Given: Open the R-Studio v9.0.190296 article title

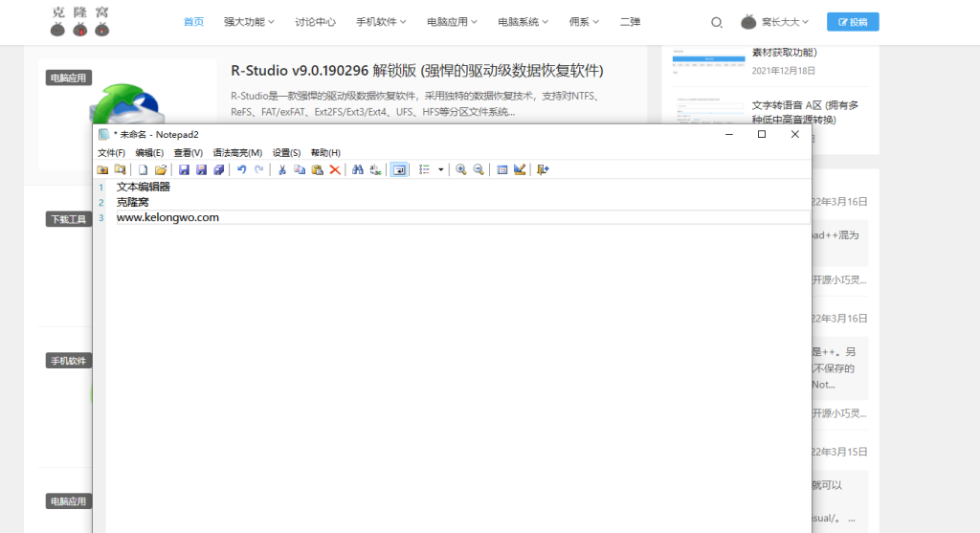Looking at the screenshot, I should click(x=417, y=71).
